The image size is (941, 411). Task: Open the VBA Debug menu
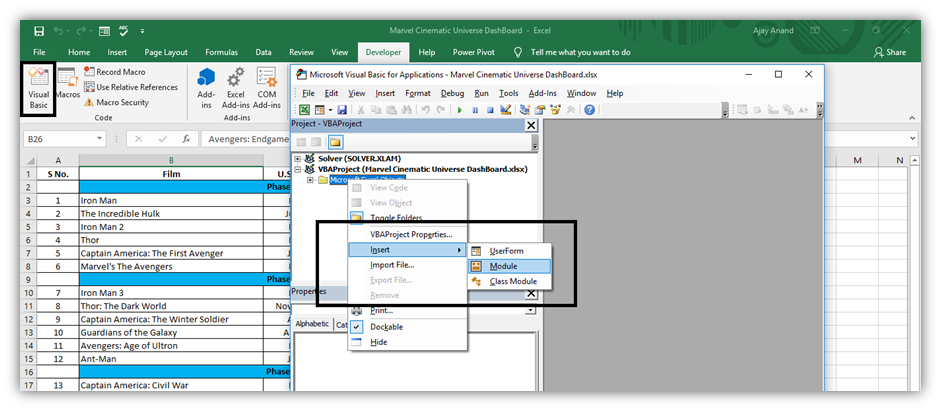click(x=452, y=93)
